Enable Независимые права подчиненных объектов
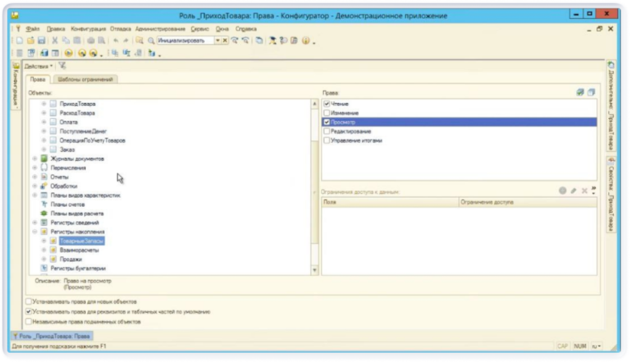The height and width of the screenshot is (364, 631). pyautogui.click(x=29, y=322)
